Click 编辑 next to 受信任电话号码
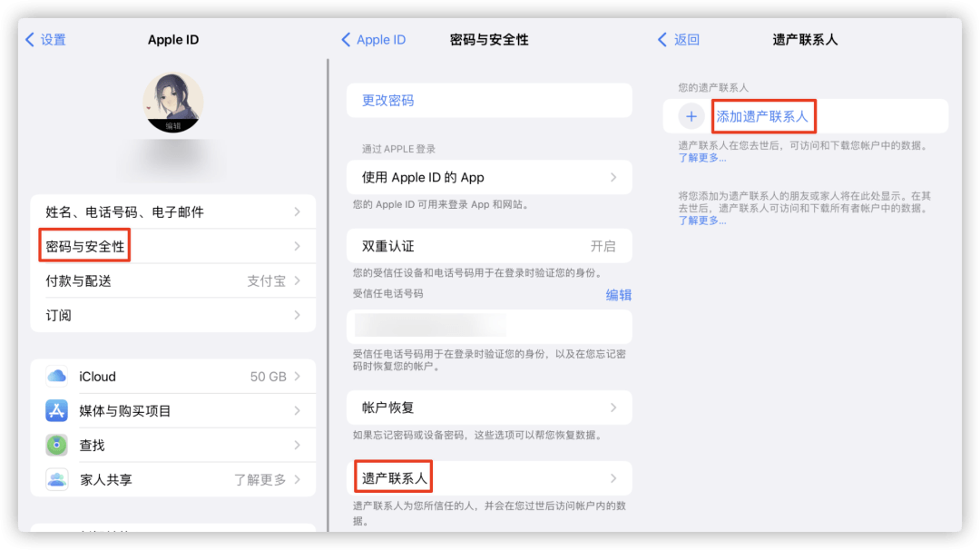Viewport: 980px width, 550px height. click(x=618, y=293)
